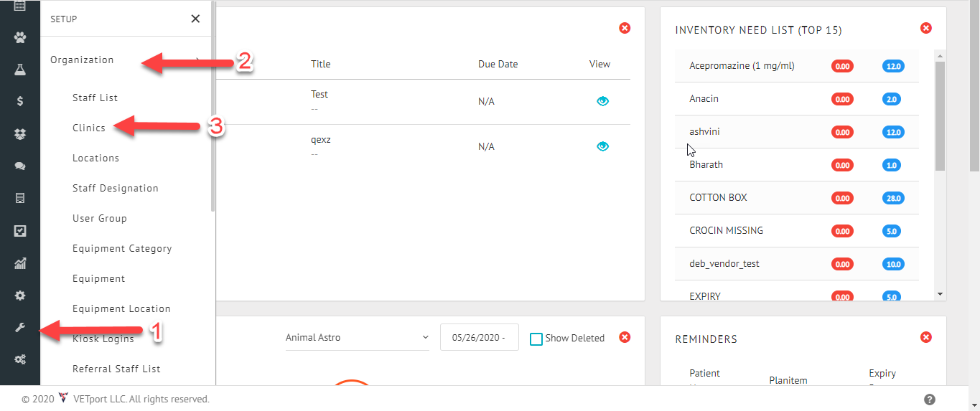Open Locations in setup menu
980x411 pixels.
pos(95,158)
